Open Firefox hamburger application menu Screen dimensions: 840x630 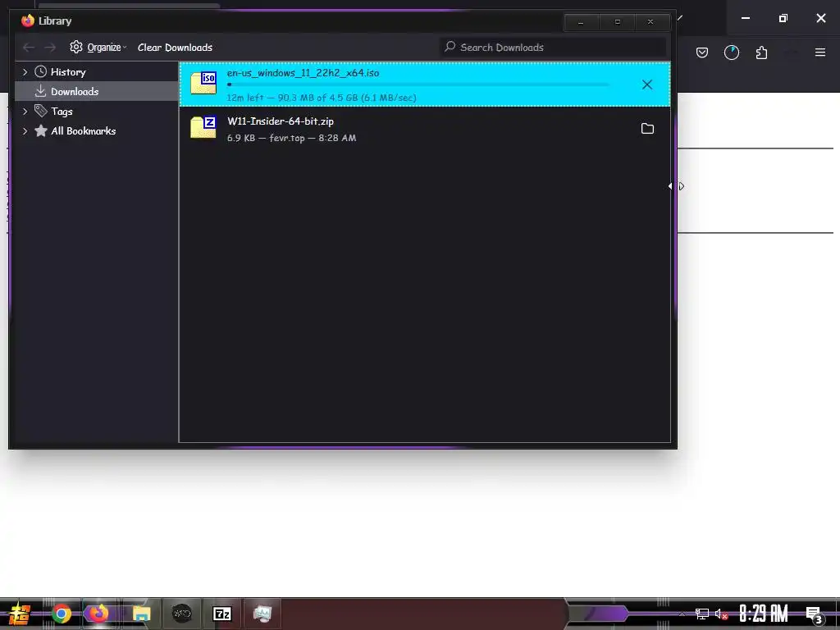click(820, 52)
